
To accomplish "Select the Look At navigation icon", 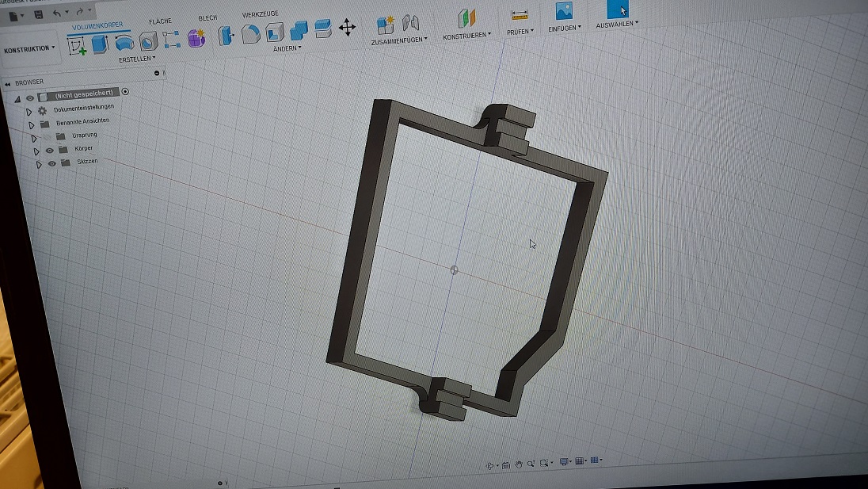I will tap(505, 465).
